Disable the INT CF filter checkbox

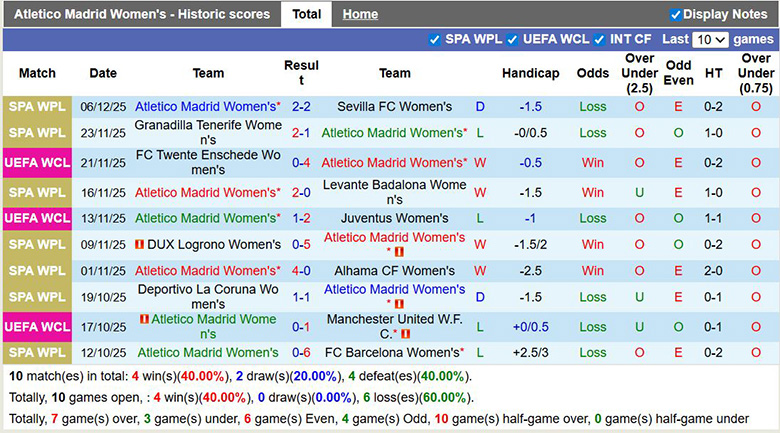pyautogui.click(x=600, y=40)
